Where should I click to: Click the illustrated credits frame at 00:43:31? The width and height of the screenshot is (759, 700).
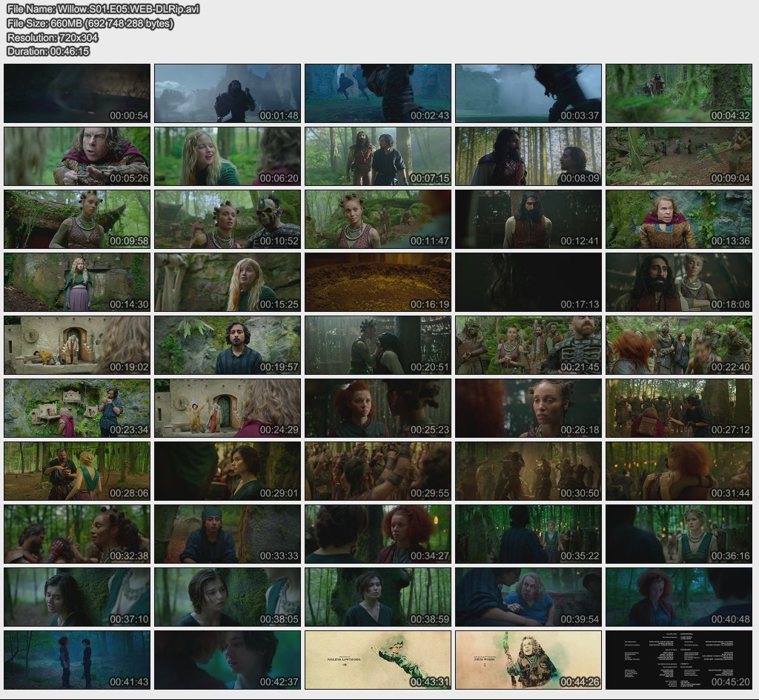coord(378,660)
